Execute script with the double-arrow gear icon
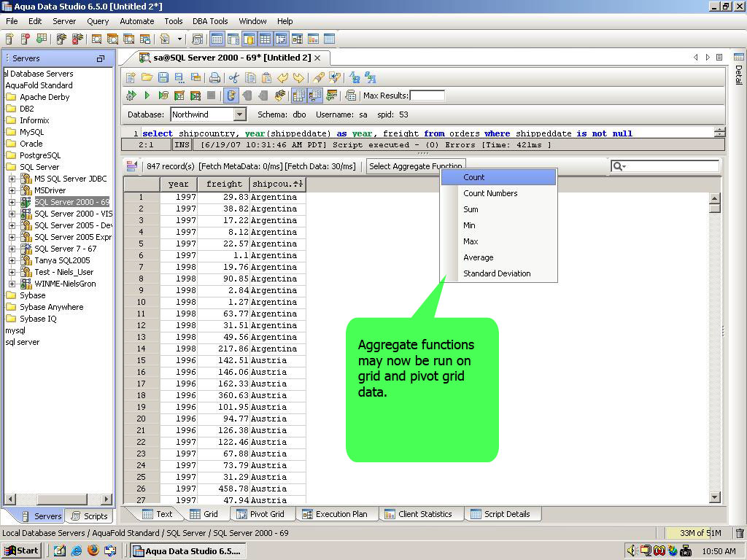 coord(131,96)
